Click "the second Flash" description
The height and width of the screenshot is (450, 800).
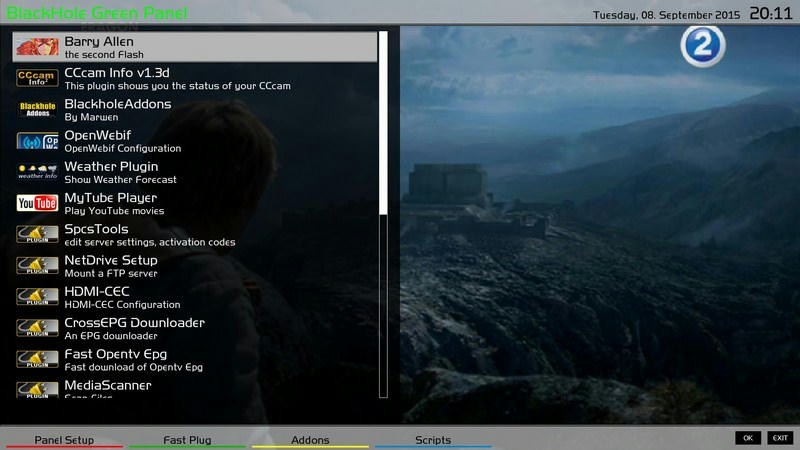pos(104,55)
